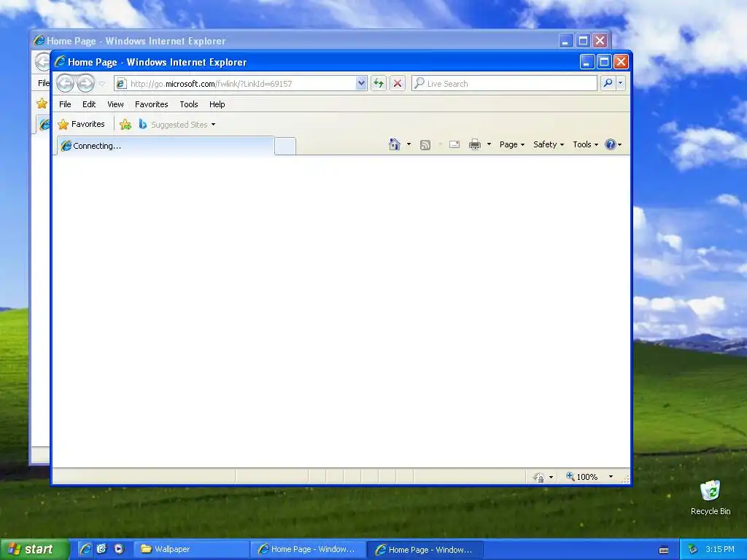Run search with the magnifier button
The height and width of the screenshot is (560, 747).
[x=608, y=83]
